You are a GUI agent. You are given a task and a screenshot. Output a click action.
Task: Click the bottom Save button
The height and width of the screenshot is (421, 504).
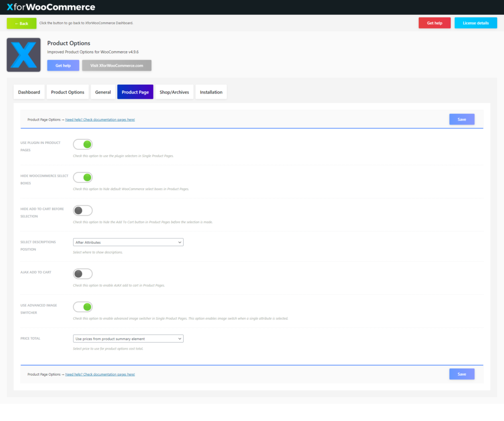[x=462, y=374]
